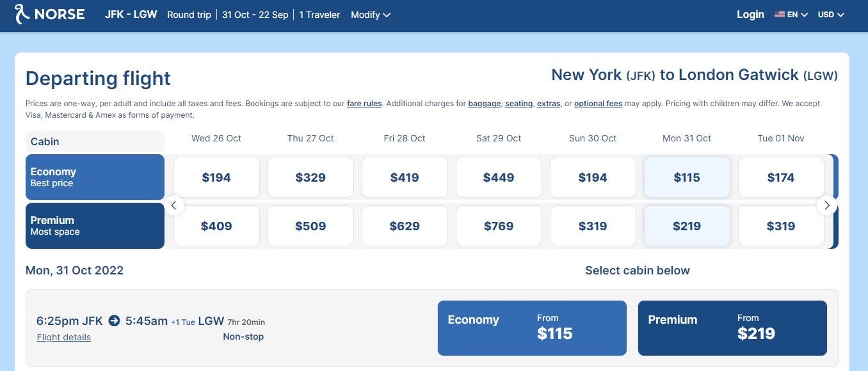Show later dates with right arrow
Image resolution: width=868 pixels, height=371 pixels.
[827, 205]
